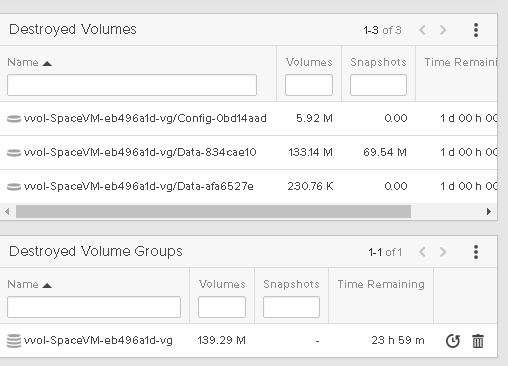Select the 23 h 59 m time remaining

(x=398, y=340)
